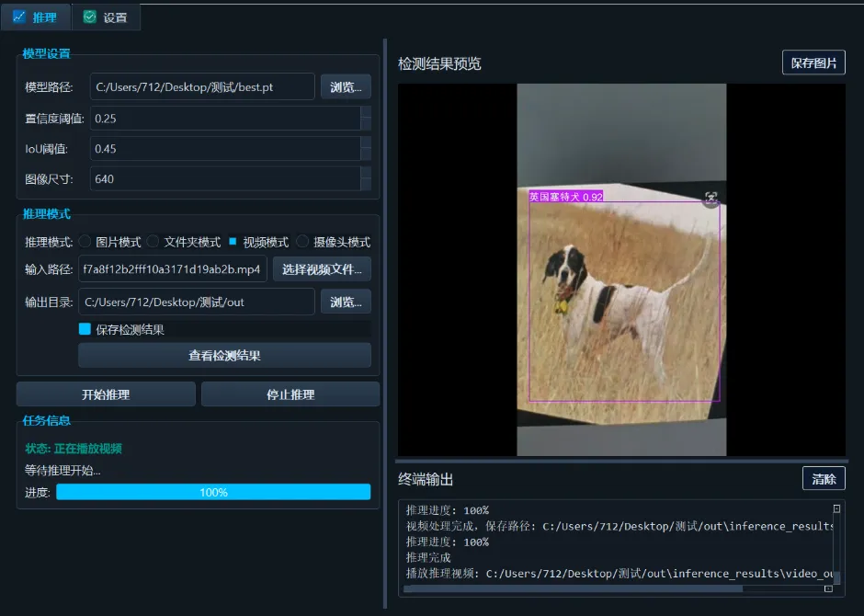Select the 摄像头模式 radio button
This screenshot has height=616, width=864.
(302, 241)
